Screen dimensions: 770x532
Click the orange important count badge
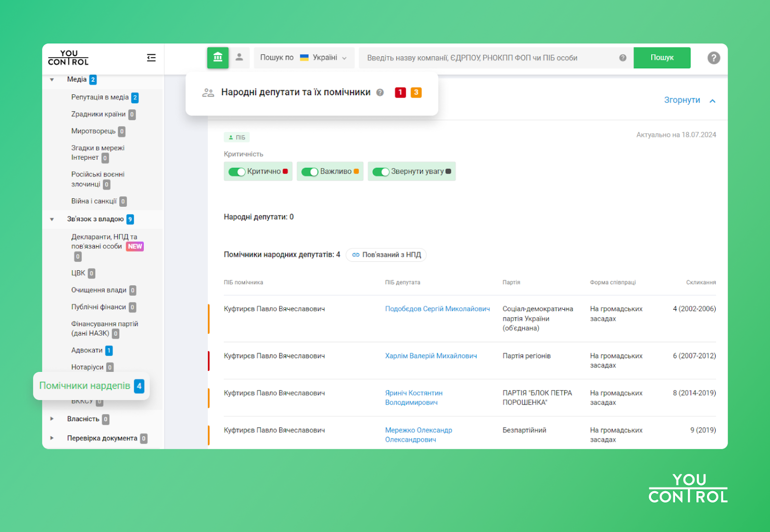(x=416, y=92)
